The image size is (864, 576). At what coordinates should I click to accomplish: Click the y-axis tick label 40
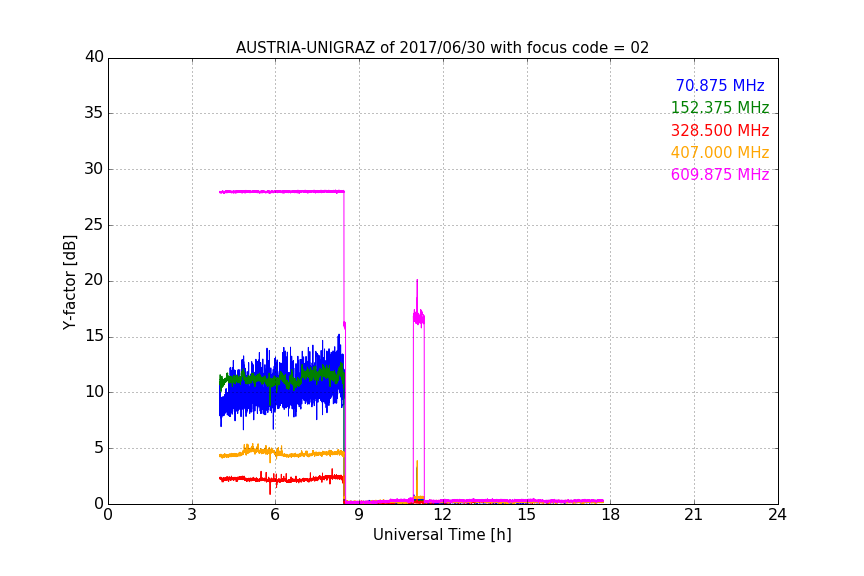pyautogui.click(x=94, y=57)
